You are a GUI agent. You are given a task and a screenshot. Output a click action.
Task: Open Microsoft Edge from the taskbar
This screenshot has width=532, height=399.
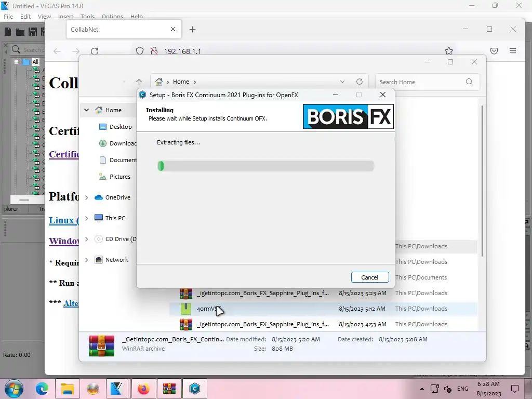[42, 389]
